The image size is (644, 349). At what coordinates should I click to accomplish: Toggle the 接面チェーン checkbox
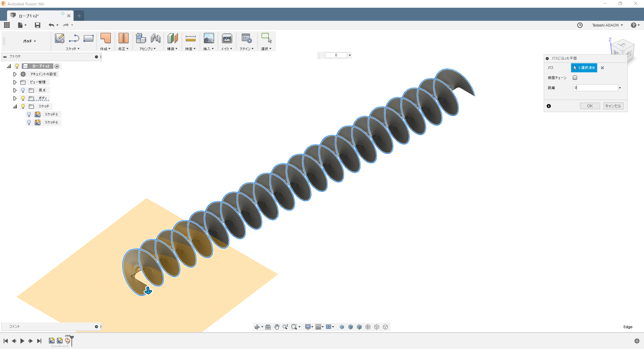575,78
